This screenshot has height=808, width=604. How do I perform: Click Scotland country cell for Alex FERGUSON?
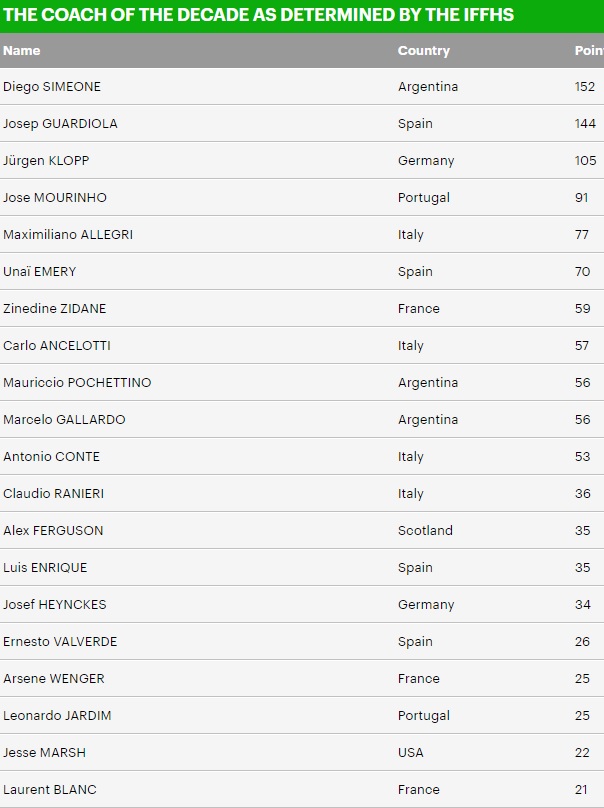425,530
